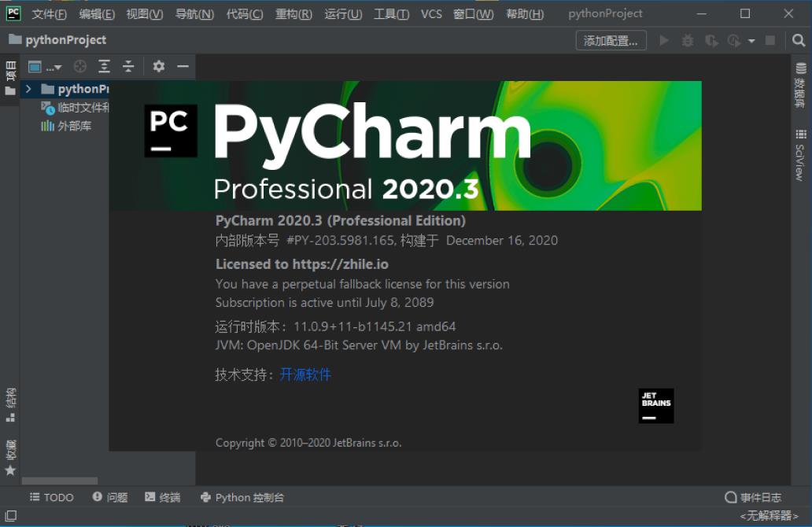Open the project panel gear settings
Screen dimensions: 812x527
point(158,66)
